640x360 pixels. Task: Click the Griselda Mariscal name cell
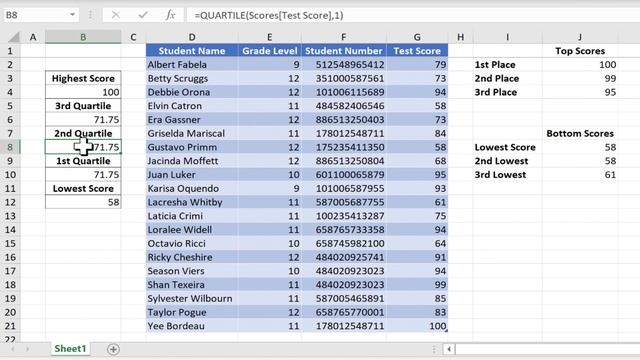tap(191, 133)
